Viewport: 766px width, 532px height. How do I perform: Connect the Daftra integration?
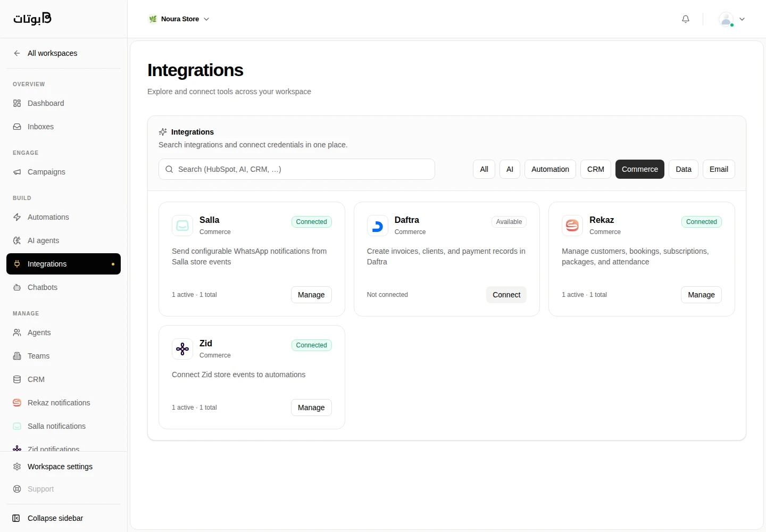[x=506, y=295]
